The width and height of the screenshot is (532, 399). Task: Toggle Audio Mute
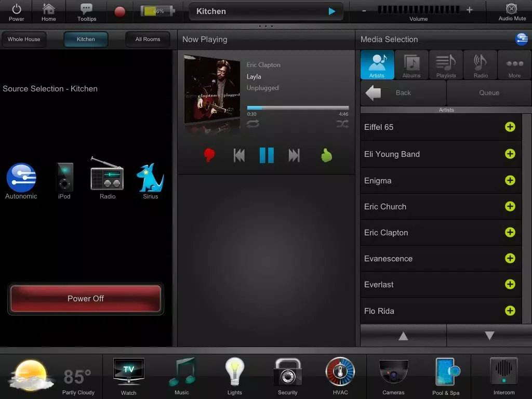click(512, 12)
